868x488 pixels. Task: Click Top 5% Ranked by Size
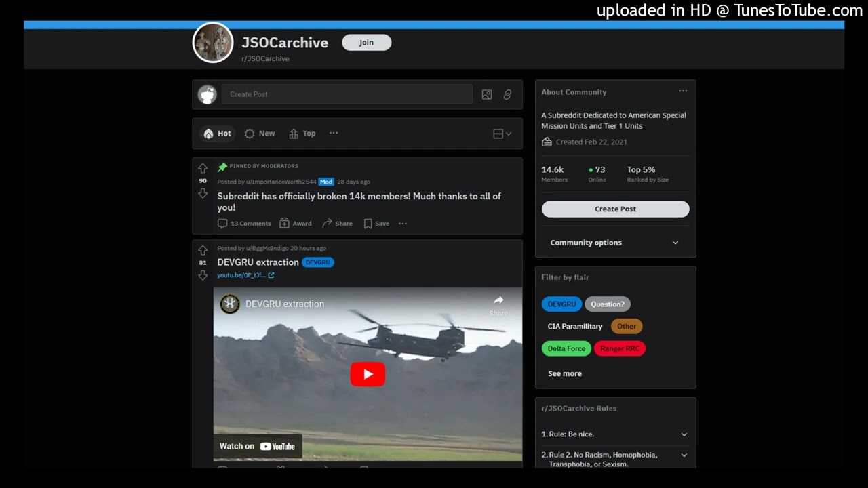[x=648, y=174]
